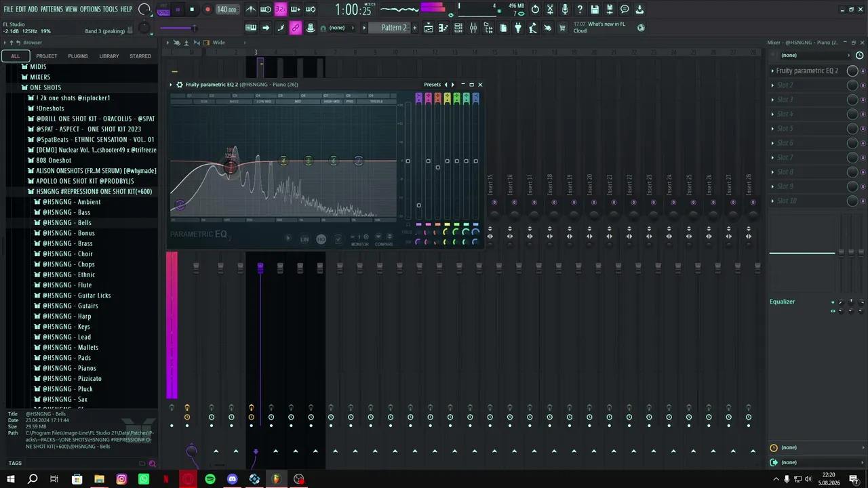Image resolution: width=868 pixels, height=488 pixels.
Task: Open the undo history icon
Action: [x=535, y=9]
